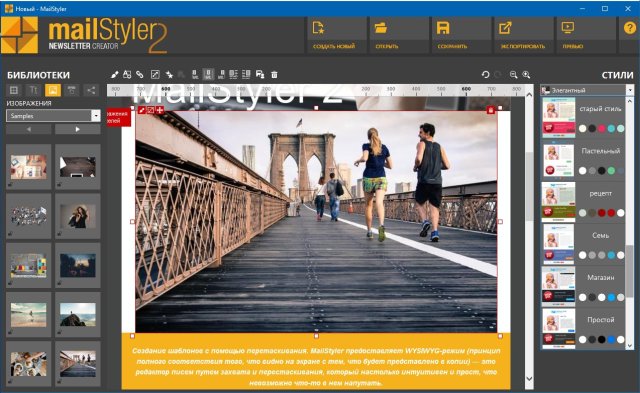Click the trash delete icon in the toolbar
Image resolution: width=640 pixels, height=393 pixels.
274,74
